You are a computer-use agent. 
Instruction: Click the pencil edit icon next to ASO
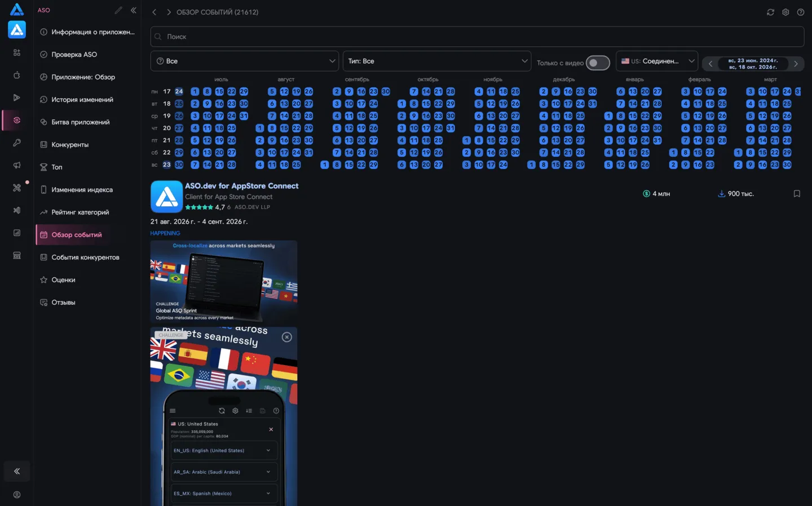(118, 10)
